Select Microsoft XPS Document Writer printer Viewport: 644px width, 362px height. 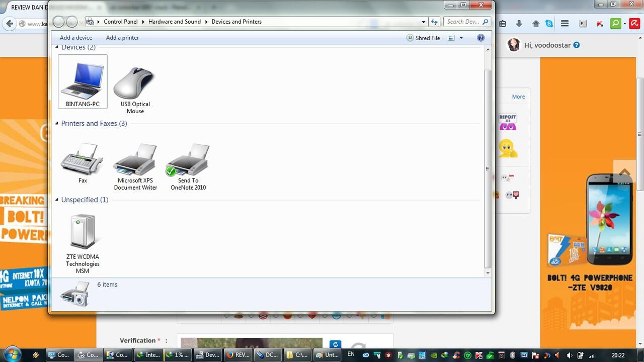[x=135, y=166]
